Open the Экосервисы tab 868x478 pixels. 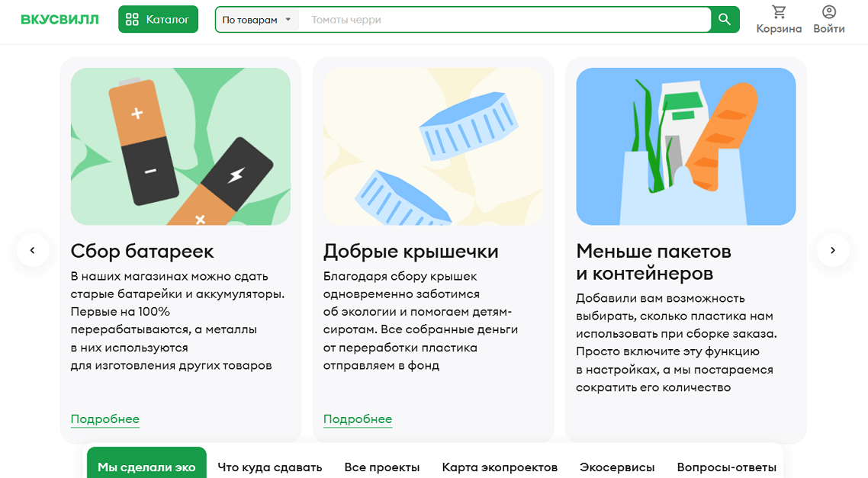click(617, 467)
